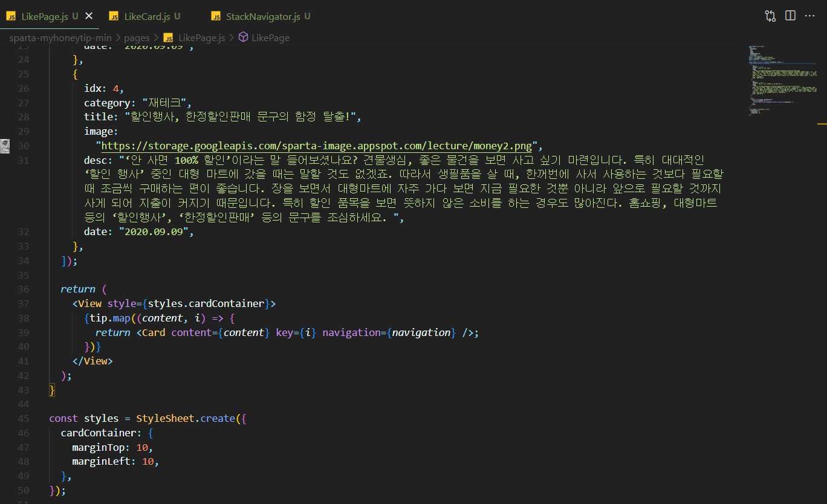827x504 pixels.
Task: Click line number 36 in gutter
Action: [x=23, y=289]
